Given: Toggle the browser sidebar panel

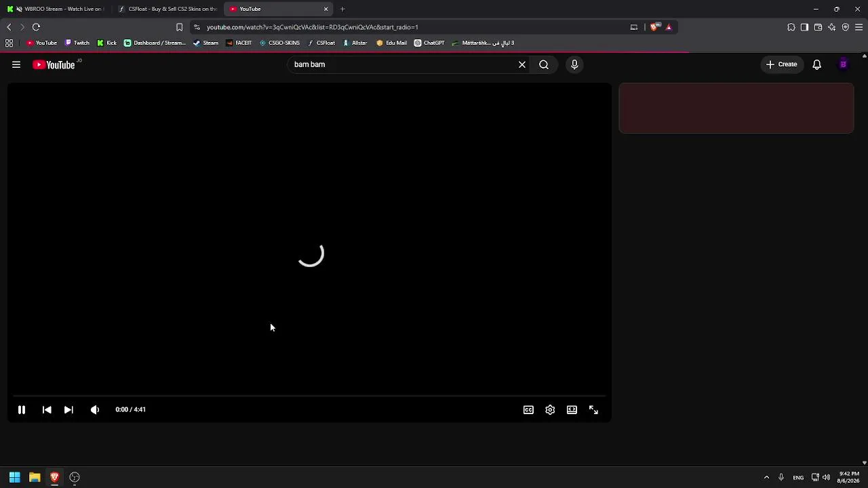Looking at the screenshot, I should click(x=804, y=27).
